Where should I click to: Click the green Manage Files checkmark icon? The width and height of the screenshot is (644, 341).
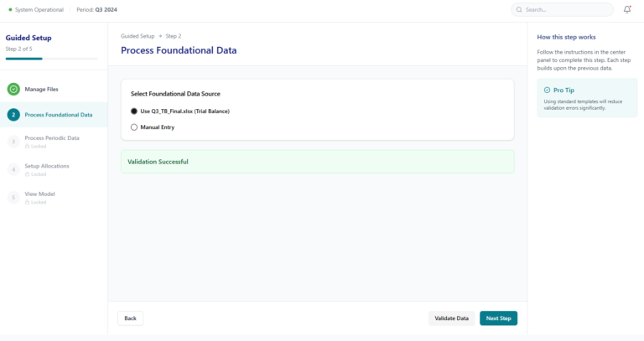click(13, 89)
